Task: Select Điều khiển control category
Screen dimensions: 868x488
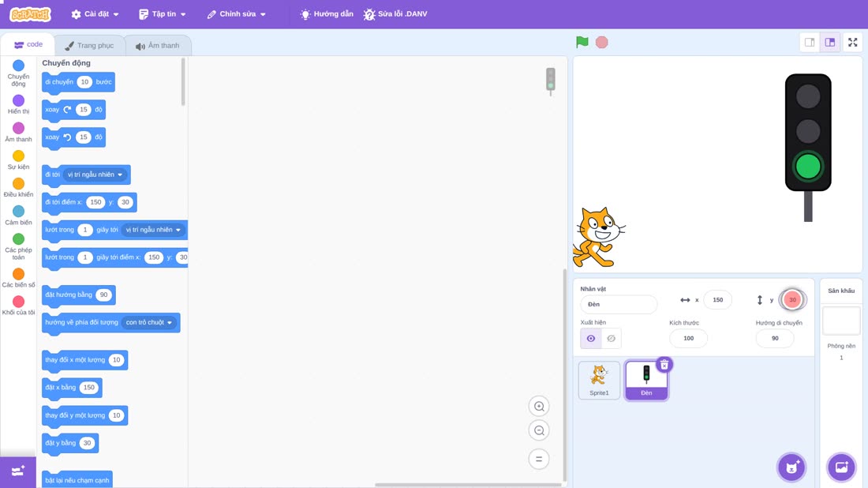Action: tap(18, 188)
